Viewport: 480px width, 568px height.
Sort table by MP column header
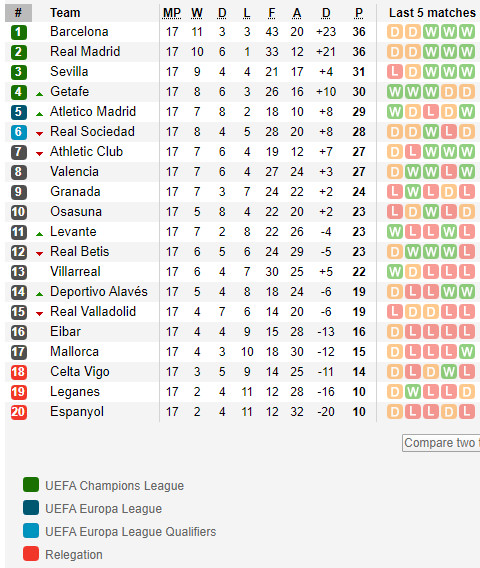(172, 13)
